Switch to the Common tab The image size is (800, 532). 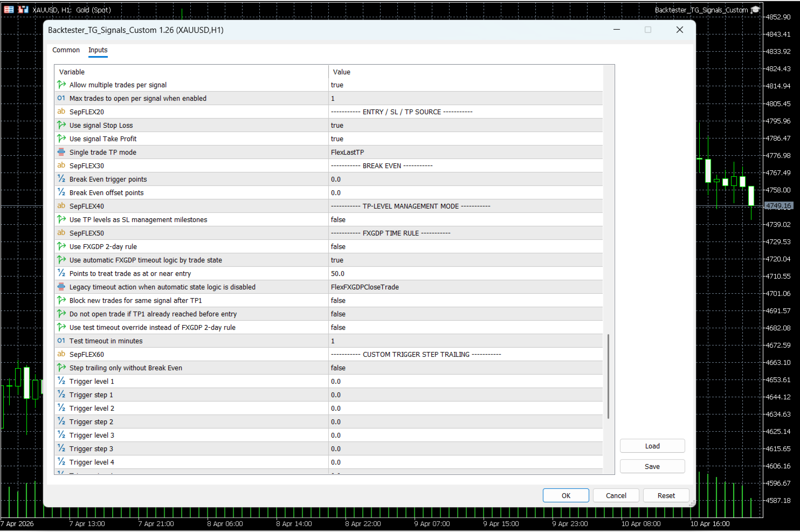(x=66, y=50)
